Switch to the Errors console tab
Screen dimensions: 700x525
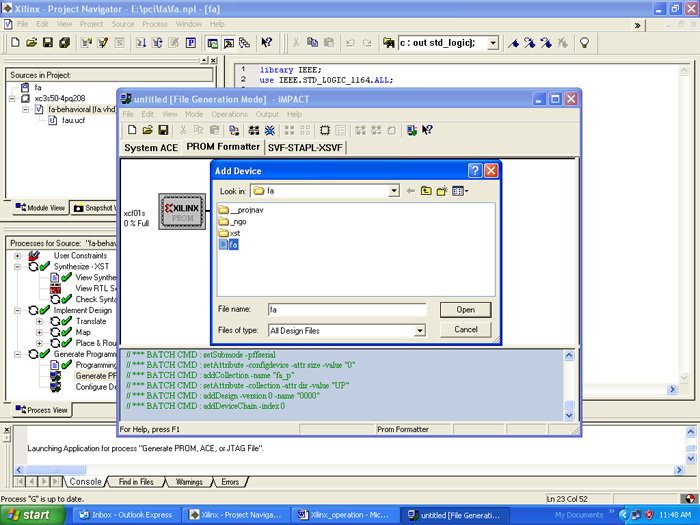click(230, 482)
